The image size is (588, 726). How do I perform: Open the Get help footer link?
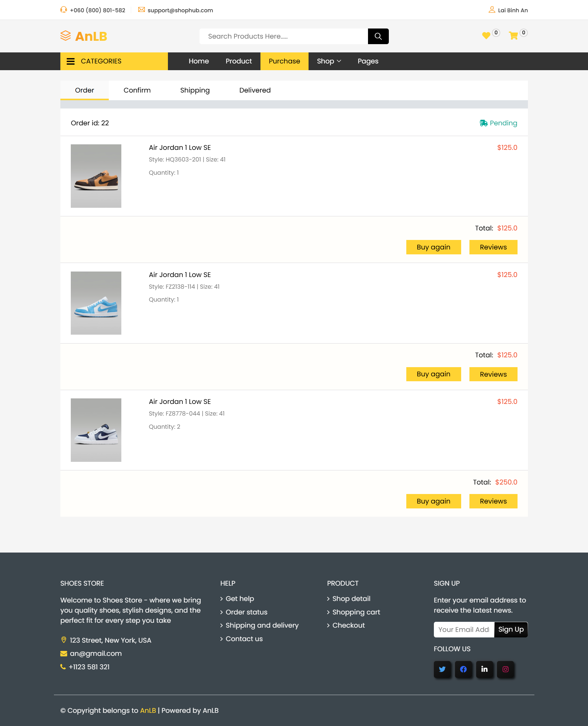point(240,599)
